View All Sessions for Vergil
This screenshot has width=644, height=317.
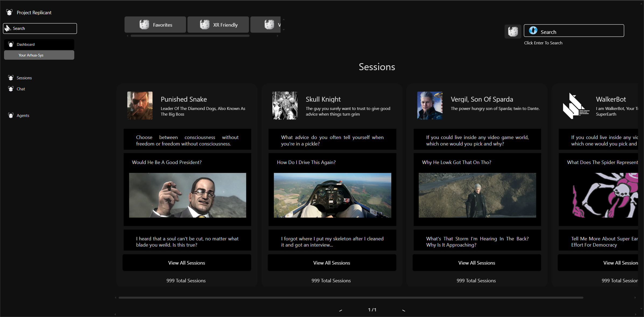click(476, 263)
